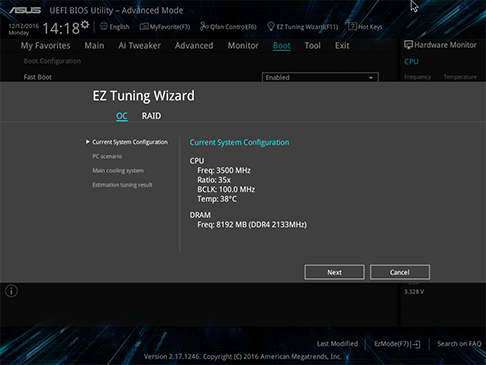The image size is (486, 365).
Task: Click the settings gear next to clock
Action: (85, 24)
